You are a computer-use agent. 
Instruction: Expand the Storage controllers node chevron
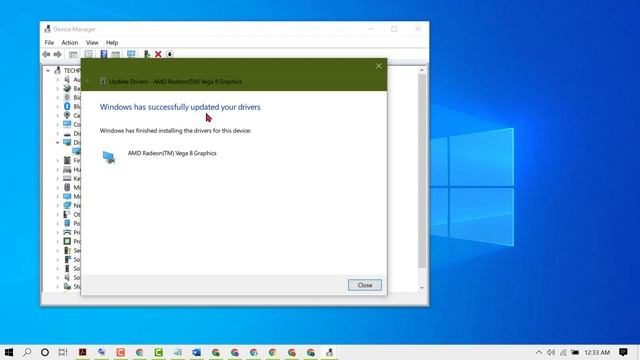click(58, 287)
